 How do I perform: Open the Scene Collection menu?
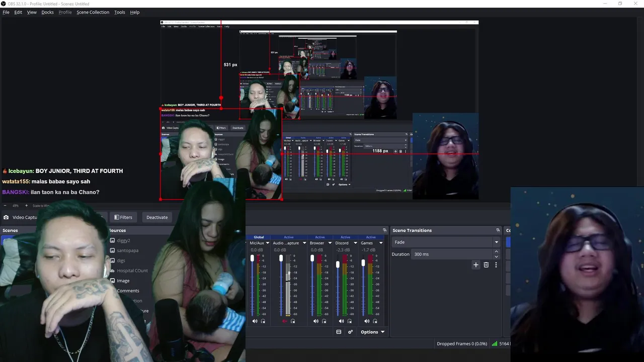pos(93,12)
